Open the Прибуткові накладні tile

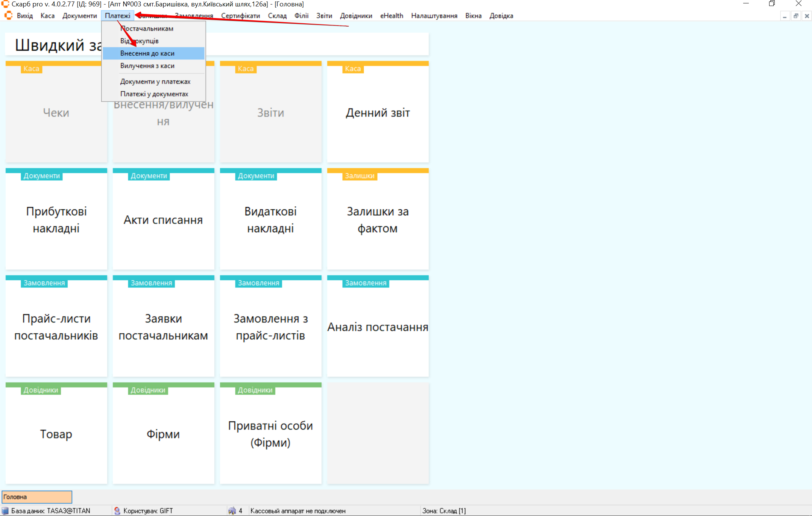tap(56, 220)
